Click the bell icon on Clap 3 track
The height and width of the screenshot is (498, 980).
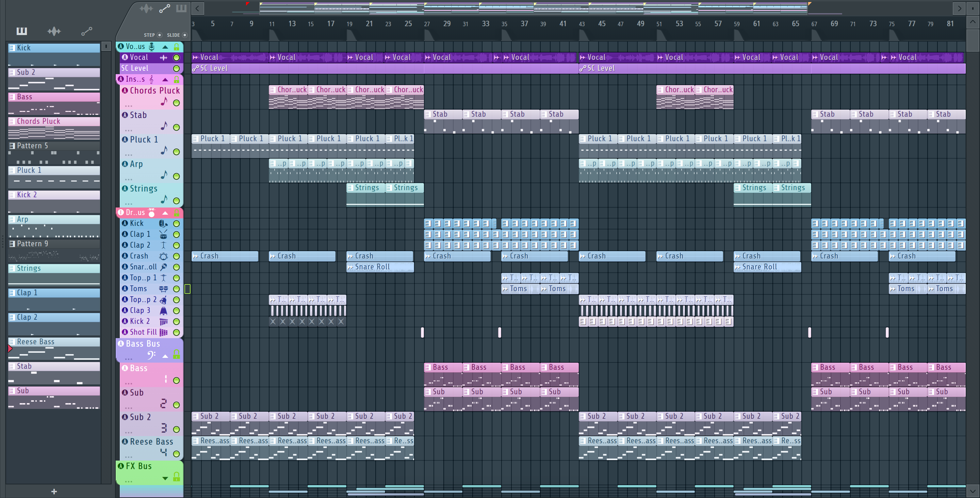[163, 311]
